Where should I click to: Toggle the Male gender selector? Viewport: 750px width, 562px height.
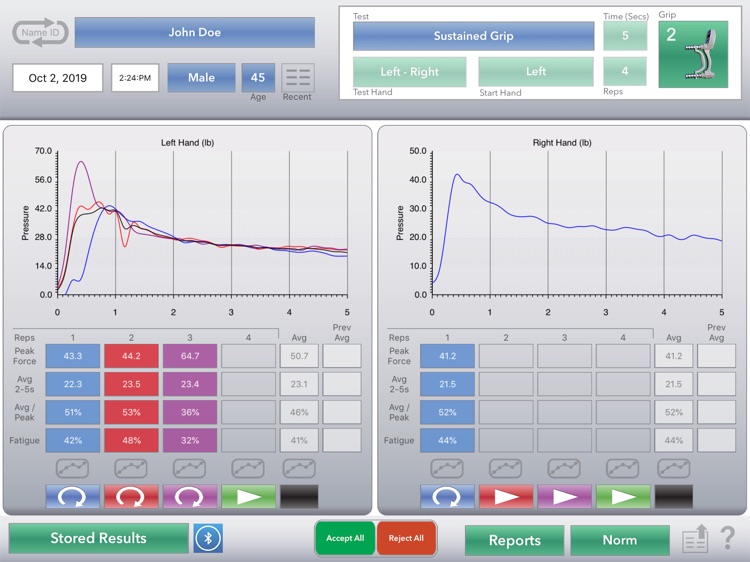[201, 77]
